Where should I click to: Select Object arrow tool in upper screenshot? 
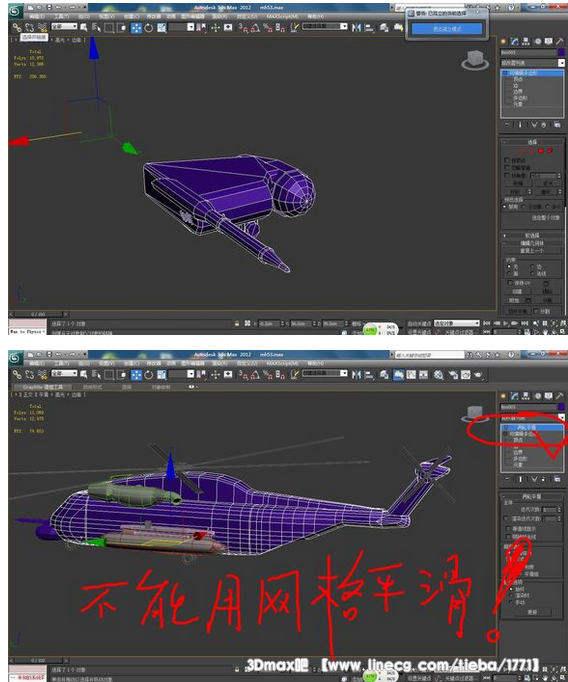(x=84, y=27)
